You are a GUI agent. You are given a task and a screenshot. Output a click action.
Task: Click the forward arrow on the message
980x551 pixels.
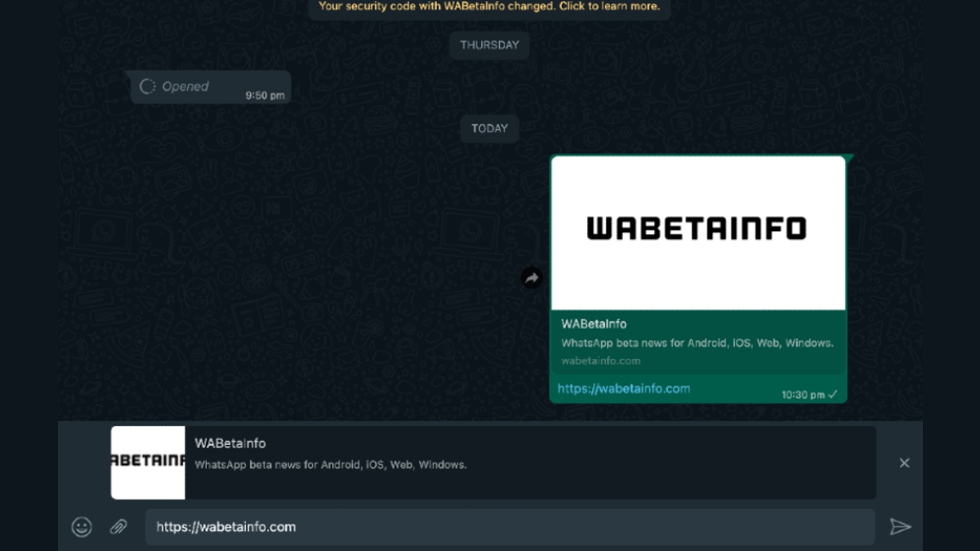[x=532, y=278]
